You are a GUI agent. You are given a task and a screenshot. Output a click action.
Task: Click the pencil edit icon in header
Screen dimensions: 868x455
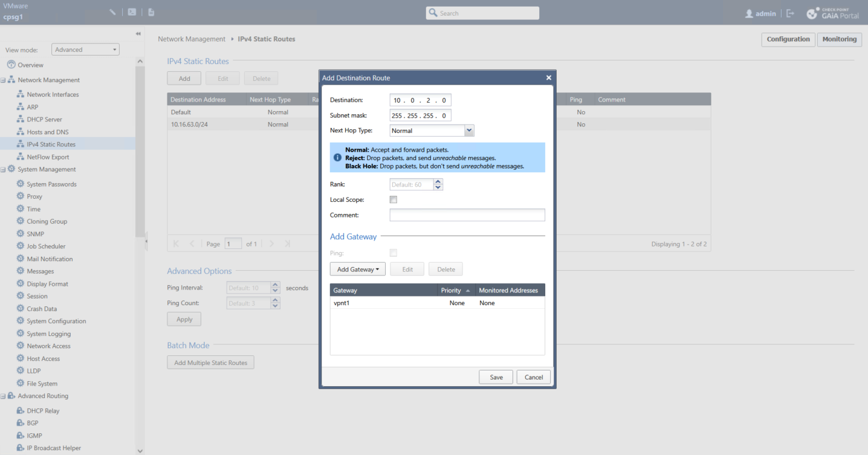(112, 12)
